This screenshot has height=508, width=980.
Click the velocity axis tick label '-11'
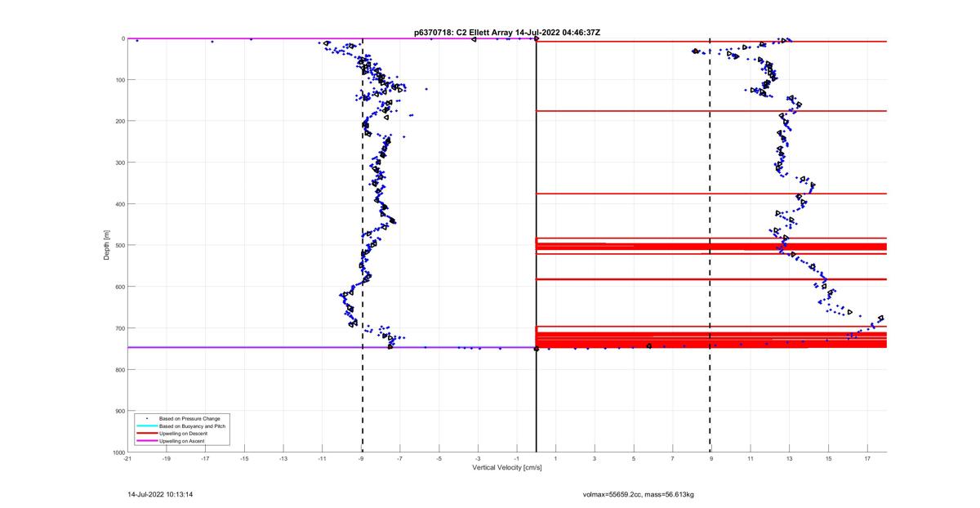click(x=323, y=459)
